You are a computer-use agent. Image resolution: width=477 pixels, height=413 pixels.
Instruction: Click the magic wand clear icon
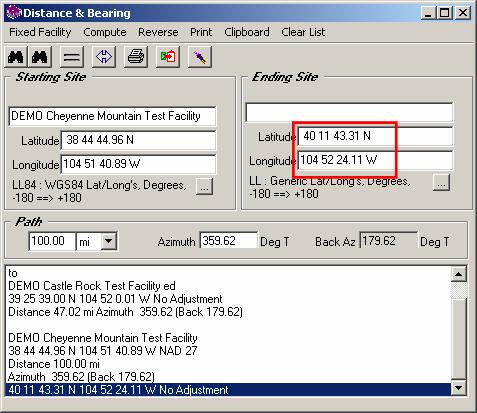click(x=200, y=57)
